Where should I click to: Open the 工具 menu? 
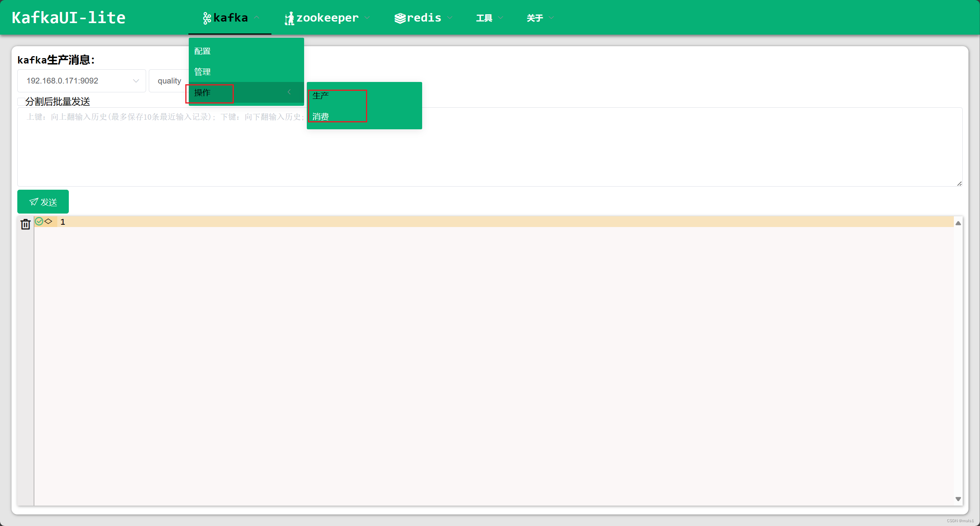point(489,18)
